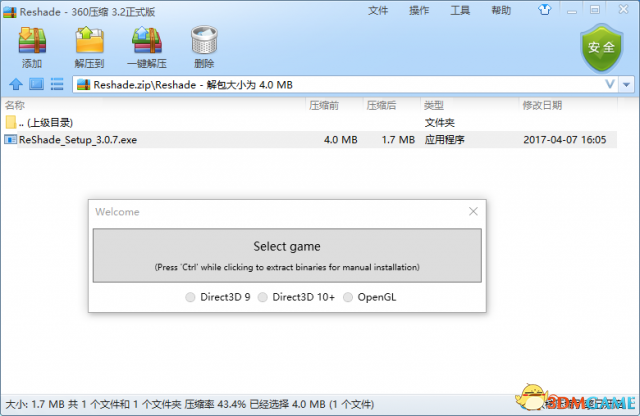The width and height of the screenshot is (640, 416).
Task: Open the 工具 menu
Action: point(460,11)
